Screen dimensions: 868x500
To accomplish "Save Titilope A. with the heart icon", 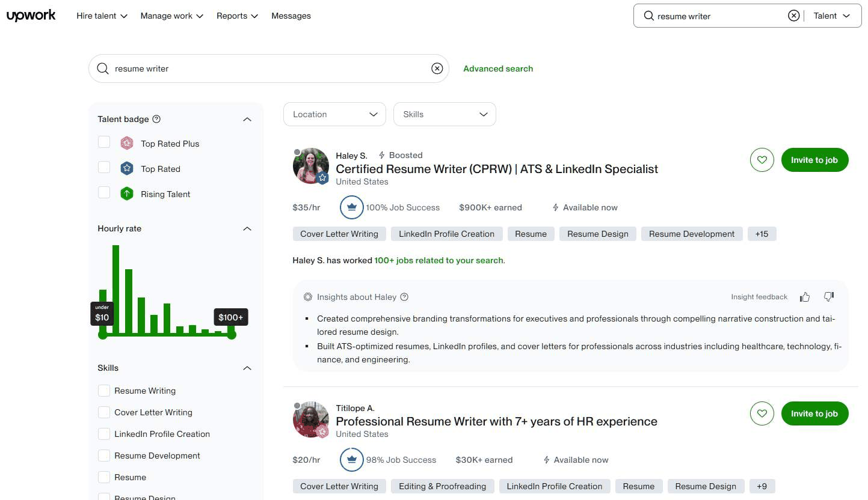I will click(762, 413).
